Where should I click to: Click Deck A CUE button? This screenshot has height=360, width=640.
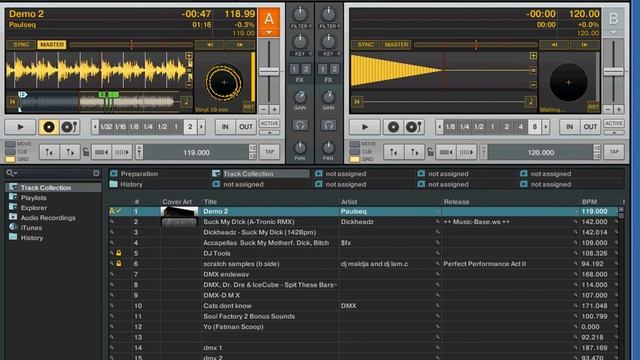coord(49,127)
